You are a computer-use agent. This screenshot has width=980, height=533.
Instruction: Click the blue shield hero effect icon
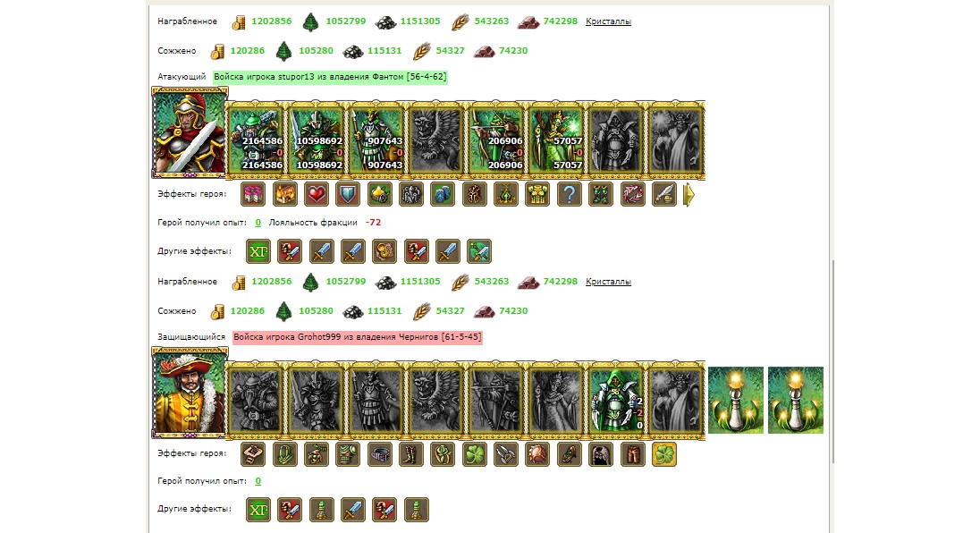click(x=348, y=194)
